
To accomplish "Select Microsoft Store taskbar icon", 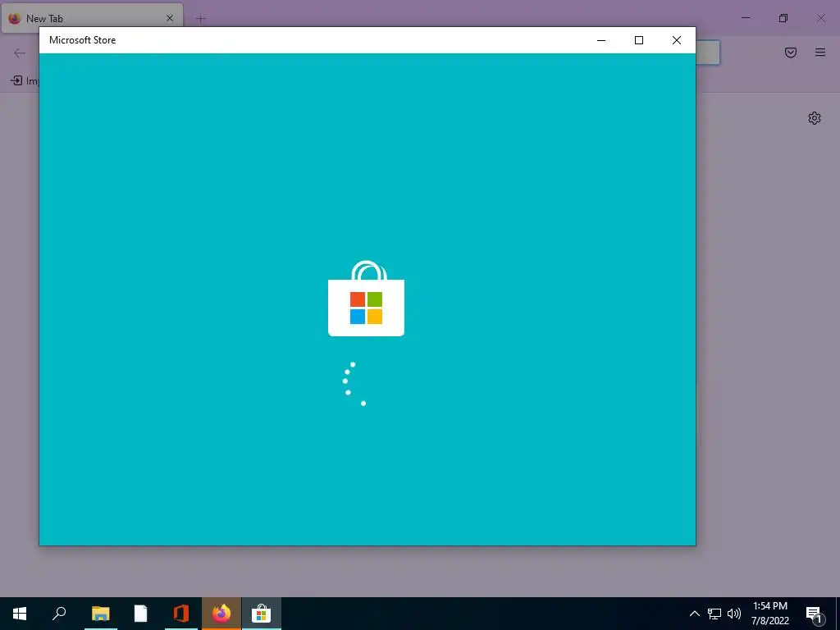I will tap(262, 614).
